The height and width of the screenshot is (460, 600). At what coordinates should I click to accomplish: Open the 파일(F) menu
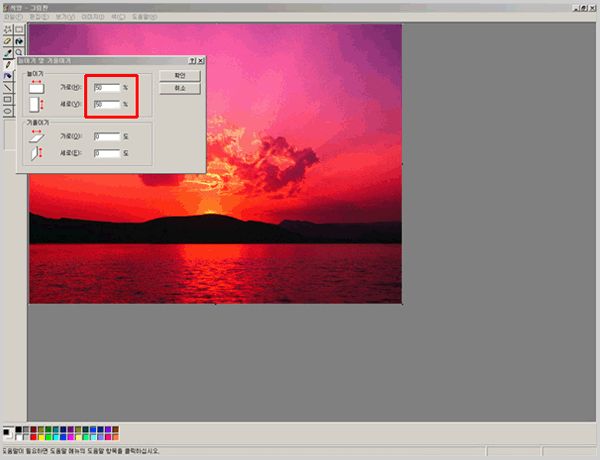(x=12, y=17)
